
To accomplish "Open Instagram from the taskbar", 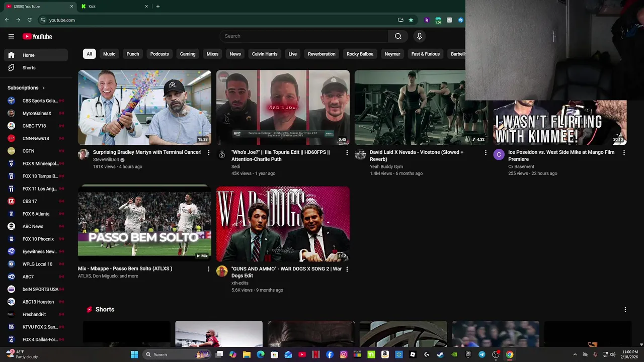I will 343,354.
